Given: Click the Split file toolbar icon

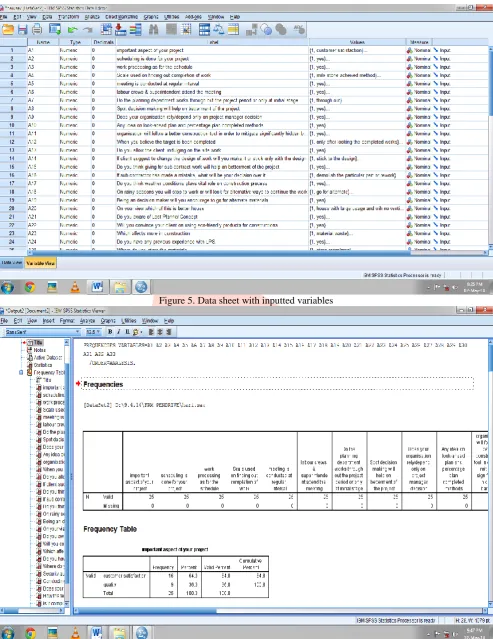Looking at the screenshot, I should click(204, 29).
